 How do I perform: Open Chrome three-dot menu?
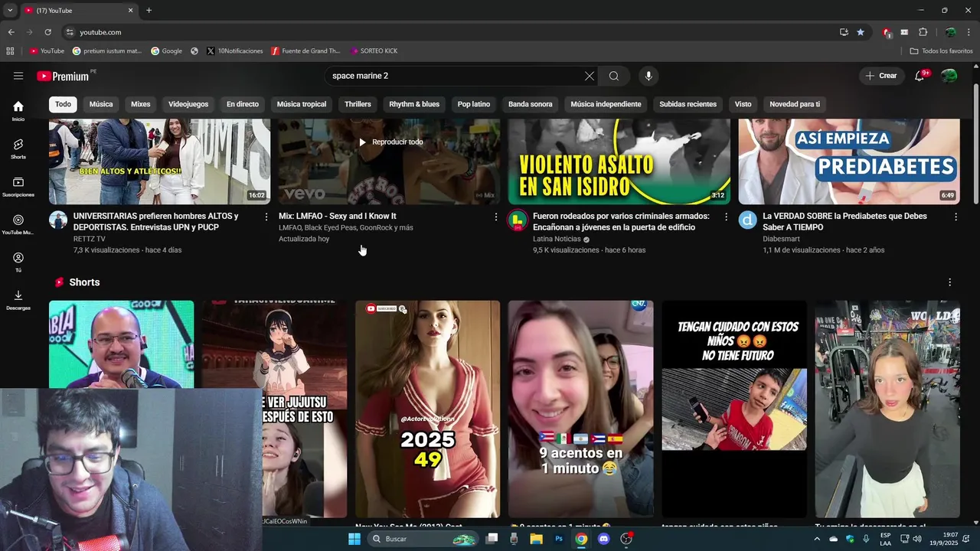[x=970, y=32]
